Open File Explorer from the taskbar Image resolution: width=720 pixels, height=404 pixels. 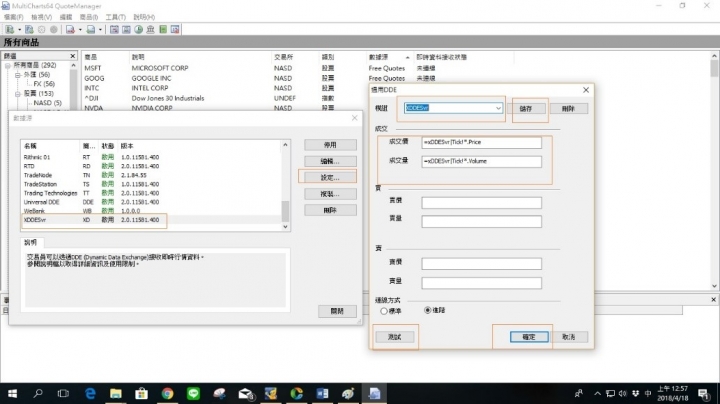[x=116, y=393]
